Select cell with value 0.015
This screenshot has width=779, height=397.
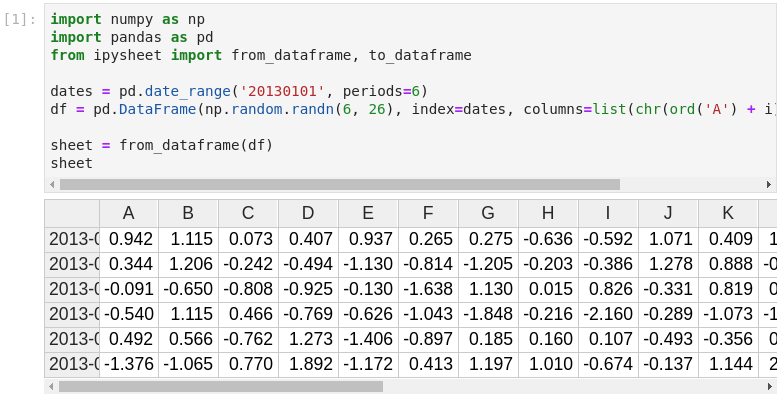[548, 289]
